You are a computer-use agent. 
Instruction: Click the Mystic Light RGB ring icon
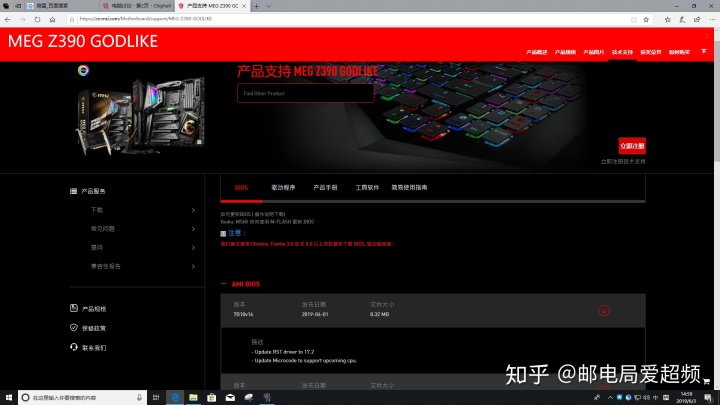pos(83,70)
